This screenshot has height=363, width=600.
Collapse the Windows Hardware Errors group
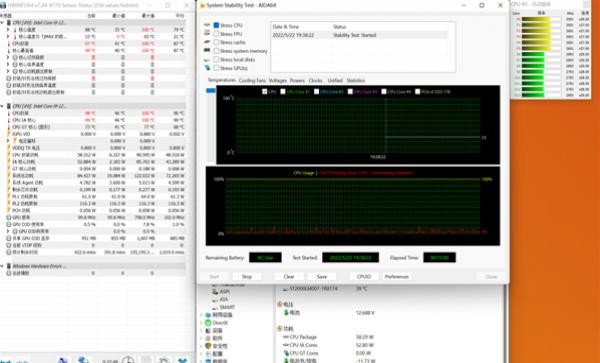click(x=2, y=266)
